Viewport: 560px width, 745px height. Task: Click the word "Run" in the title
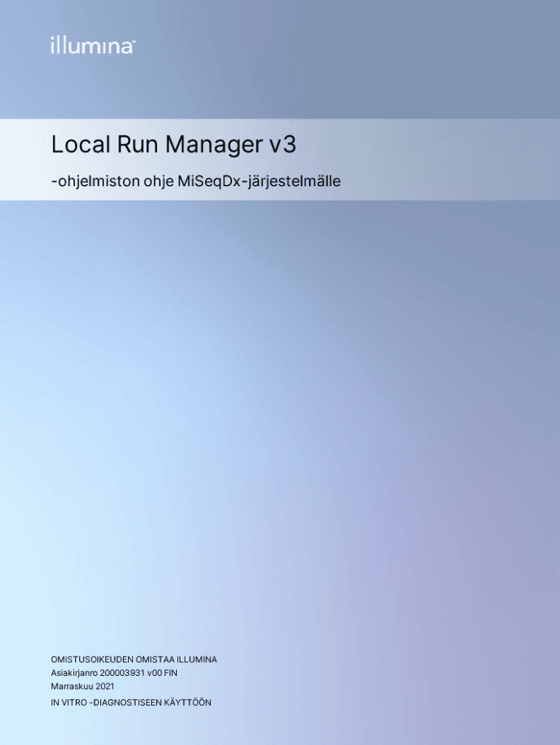(x=135, y=146)
